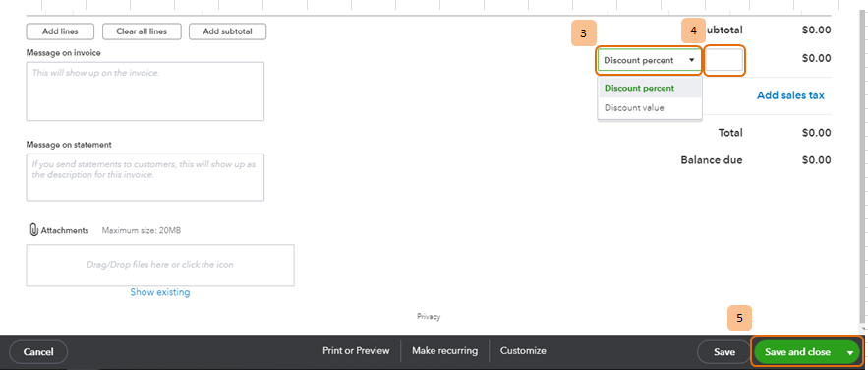This screenshot has height=370, width=868.
Task: Click into Message on invoice text box
Action: 145,92
